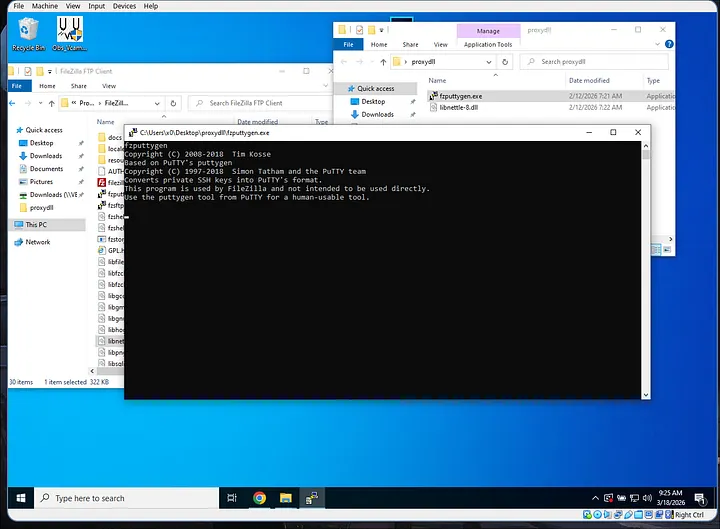Screen dimensions: 720x529
Task: Open Home tab in FileZilla window
Action: [47, 86]
